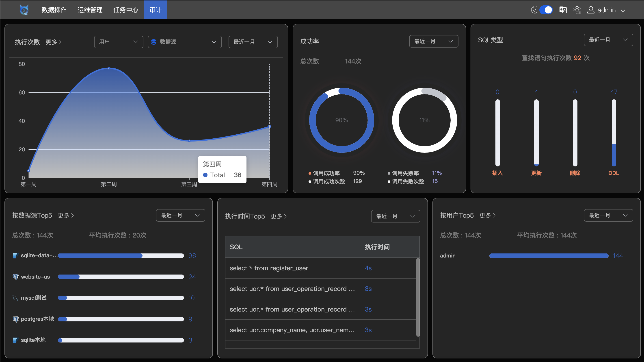Click the postgres本地 elephant icon
Viewport: 644px width, 362px height.
pyautogui.click(x=15, y=319)
